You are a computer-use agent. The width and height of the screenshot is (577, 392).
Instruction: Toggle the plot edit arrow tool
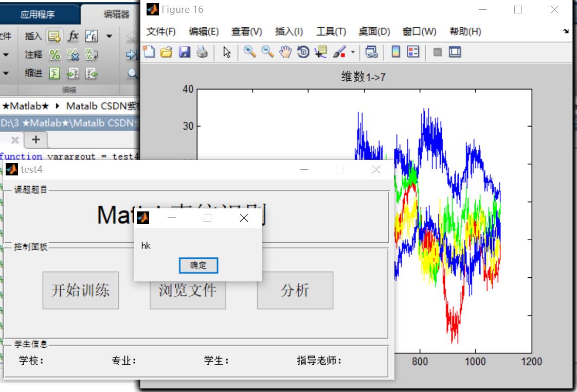pos(226,52)
